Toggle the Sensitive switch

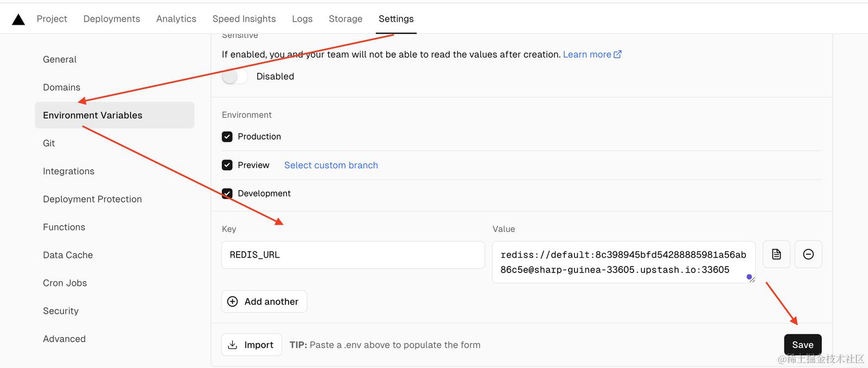234,77
